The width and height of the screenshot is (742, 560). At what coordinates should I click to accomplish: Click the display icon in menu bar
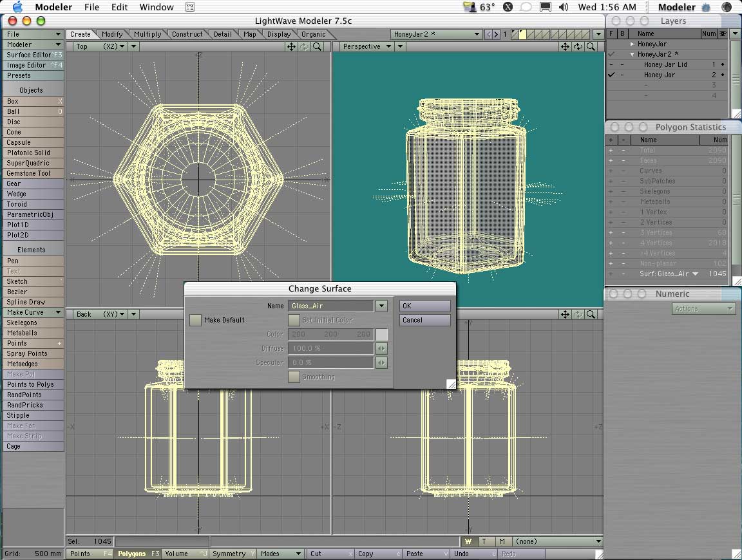pyautogui.click(x=545, y=7)
